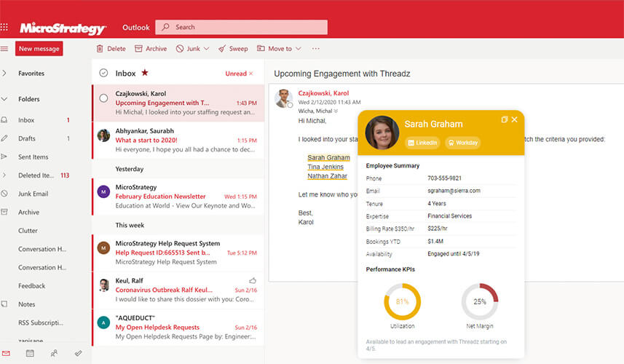
Task: Click the Delete trash icon in toolbar
Action: [x=100, y=49]
